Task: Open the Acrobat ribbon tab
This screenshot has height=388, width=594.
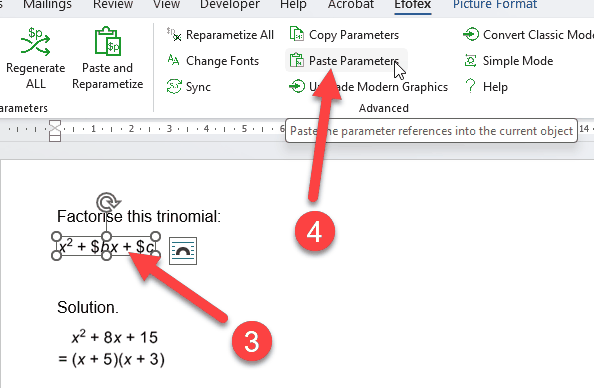Action: tap(351, 5)
